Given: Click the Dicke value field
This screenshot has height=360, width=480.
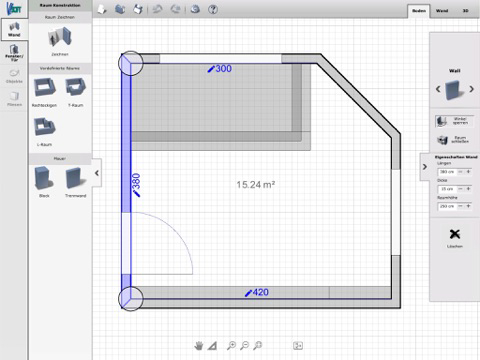Looking at the screenshot, I should [x=447, y=189].
